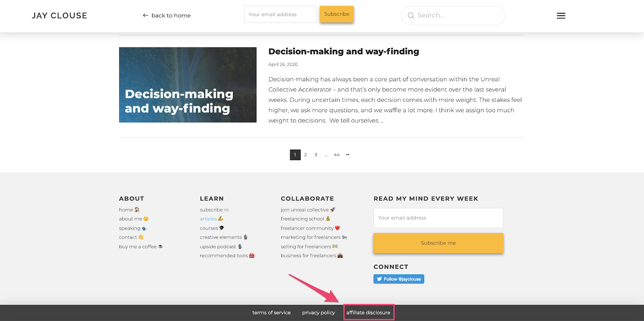Click the footer email address input
The height and width of the screenshot is (321, 644).
point(438,218)
